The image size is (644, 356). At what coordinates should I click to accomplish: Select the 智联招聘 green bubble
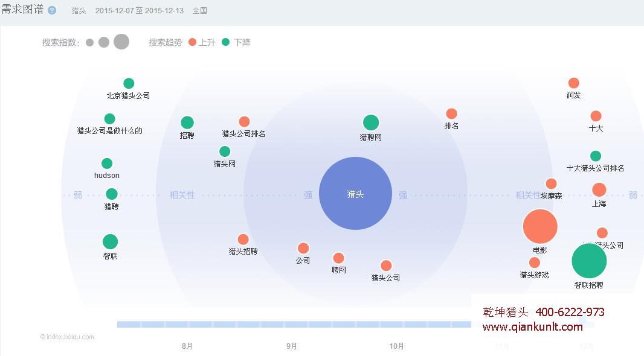point(588,261)
